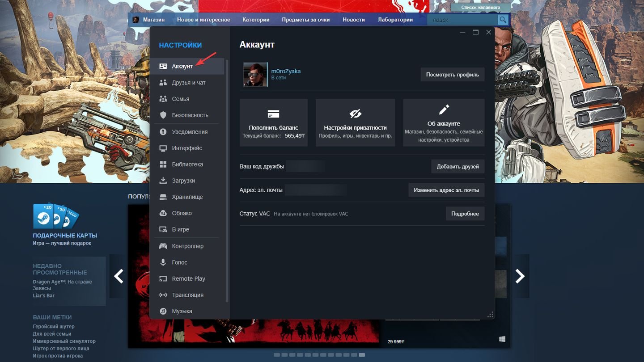Click the Voice microphone icon
This screenshot has height=362, width=644.
pyautogui.click(x=163, y=262)
